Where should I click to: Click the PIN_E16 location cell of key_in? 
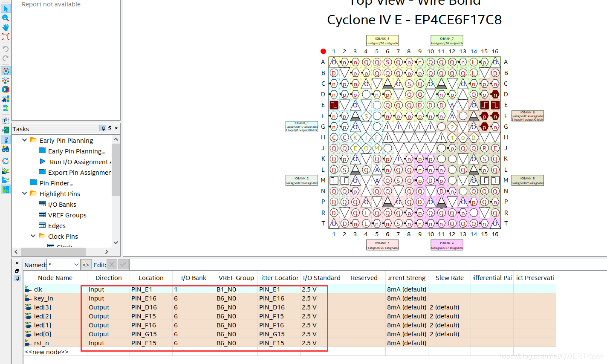(151, 298)
